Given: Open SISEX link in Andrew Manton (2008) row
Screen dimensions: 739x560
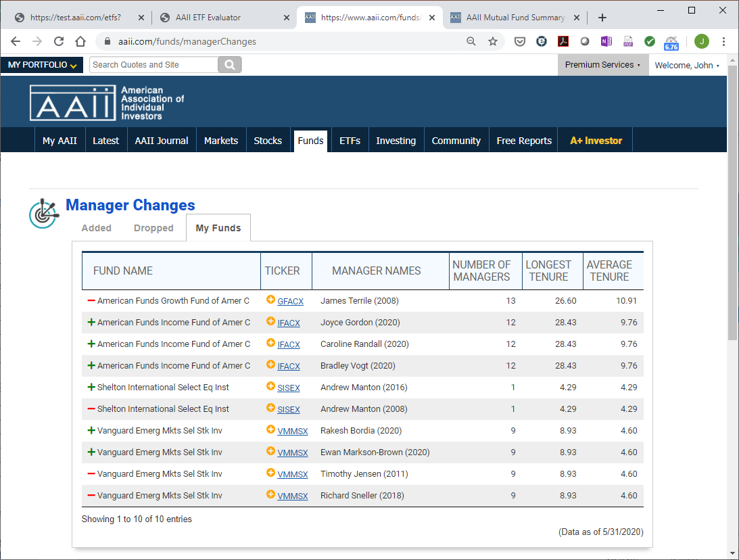Looking at the screenshot, I should (x=289, y=410).
